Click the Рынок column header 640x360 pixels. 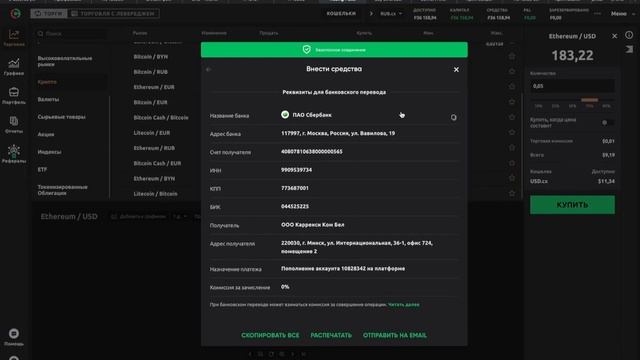coord(140,33)
